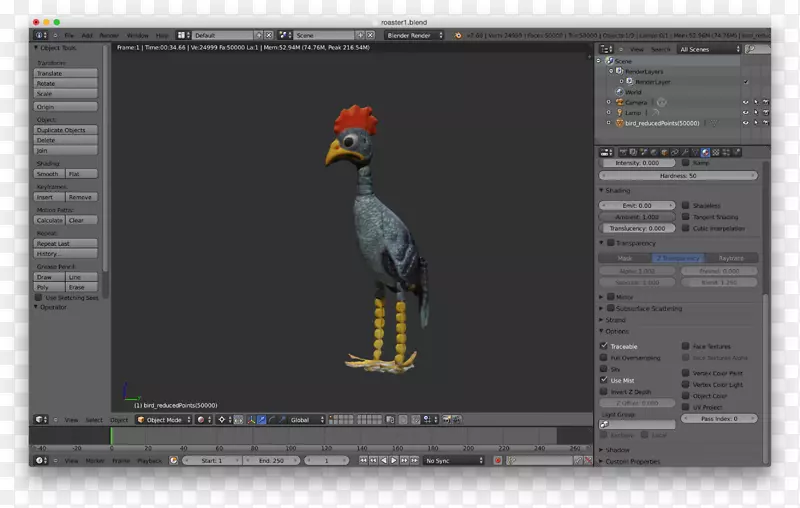Click the Translate button
Viewport: 800px width, 508px height.
[65, 73]
